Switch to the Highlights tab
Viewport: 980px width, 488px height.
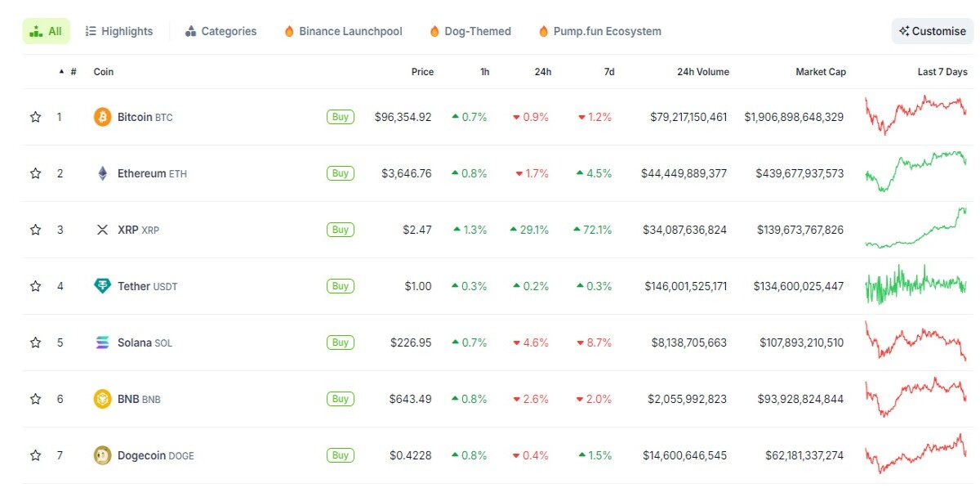[x=119, y=31]
